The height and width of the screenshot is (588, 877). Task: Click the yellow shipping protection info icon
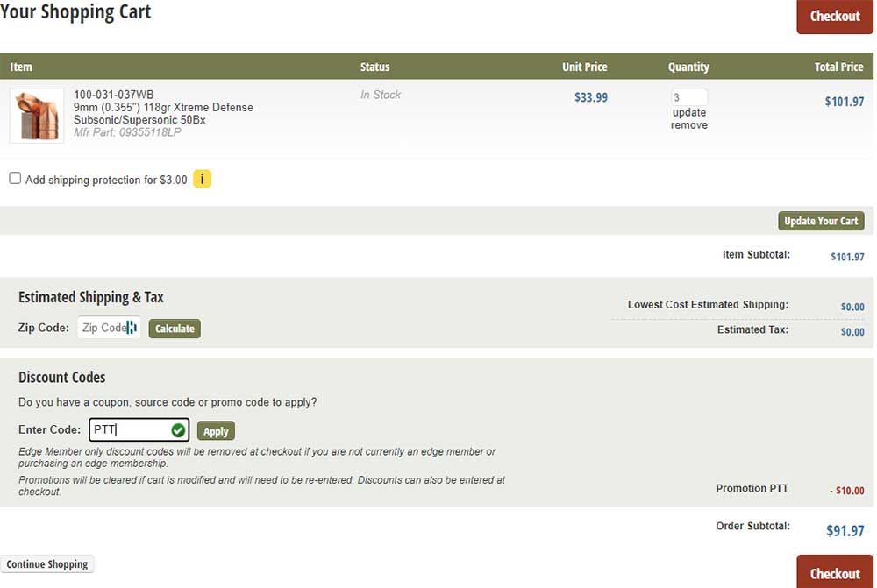coord(202,180)
